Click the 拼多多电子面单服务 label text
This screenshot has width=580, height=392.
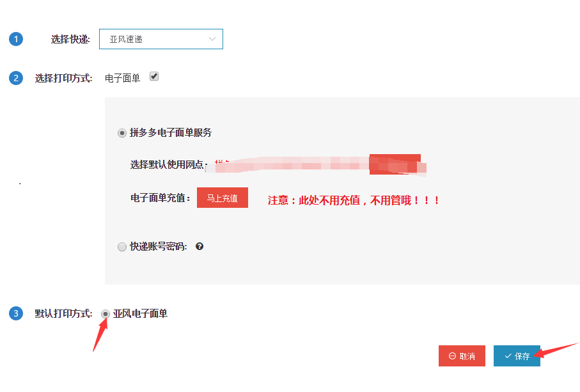[171, 133]
